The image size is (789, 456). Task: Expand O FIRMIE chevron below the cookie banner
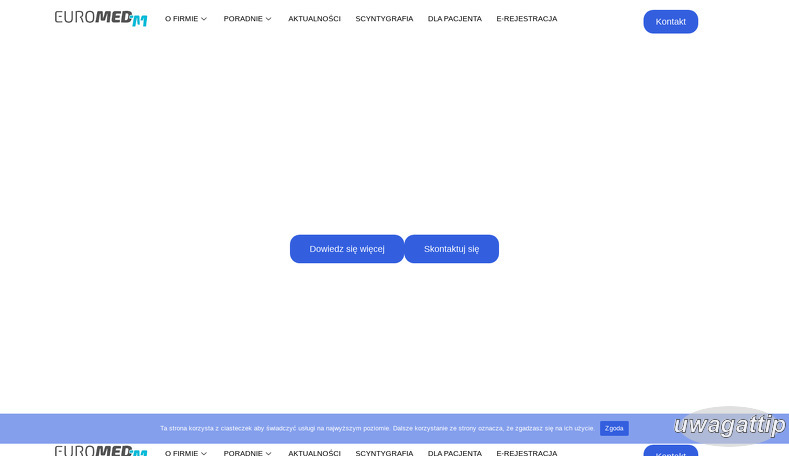click(204, 453)
